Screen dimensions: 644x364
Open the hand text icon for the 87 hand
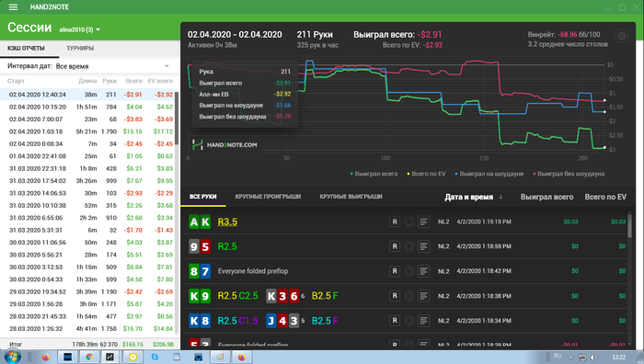point(423,271)
